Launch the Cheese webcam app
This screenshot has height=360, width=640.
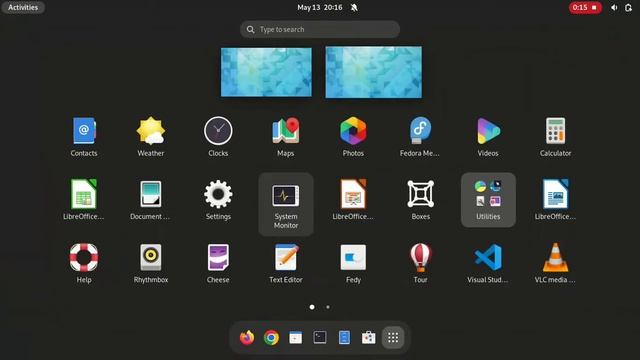pyautogui.click(x=218, y=263)
